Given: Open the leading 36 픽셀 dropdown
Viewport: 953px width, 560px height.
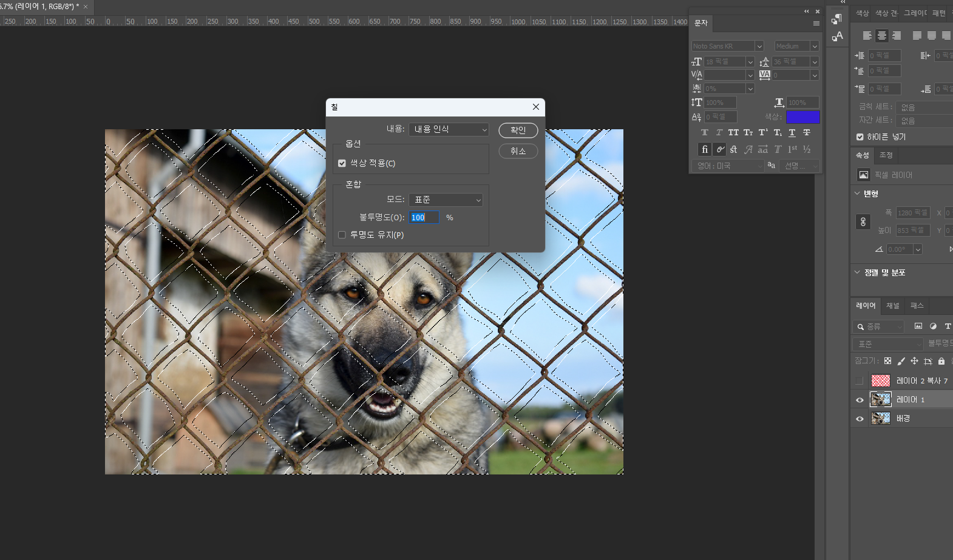Looking at the screenshot, I should [815, 62].
